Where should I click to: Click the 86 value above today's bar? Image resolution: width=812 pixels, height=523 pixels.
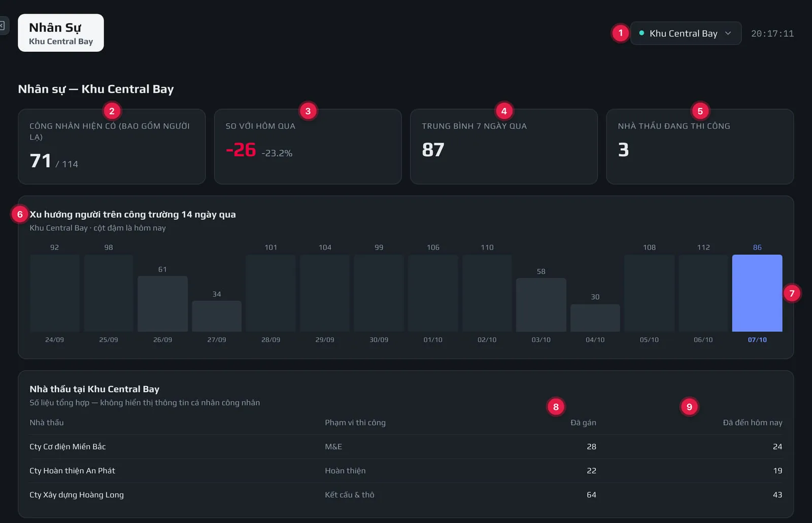[757, 248]
